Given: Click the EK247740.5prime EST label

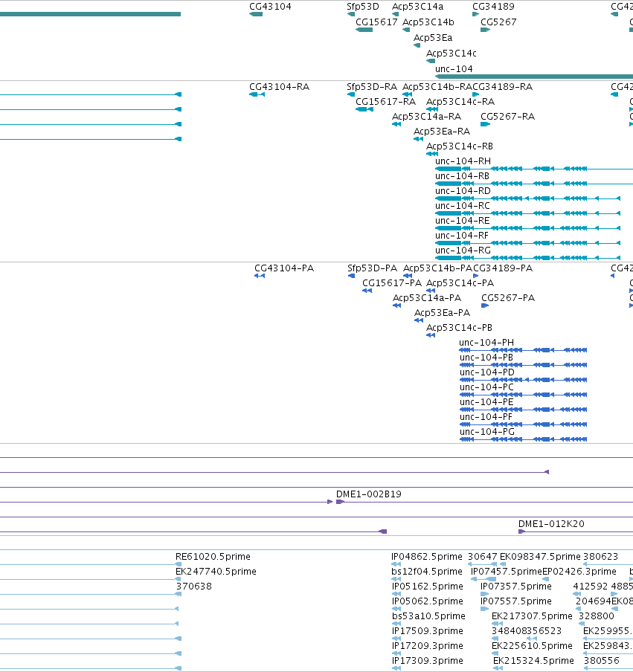Looking at the screenshot, I should coord(216,572).
